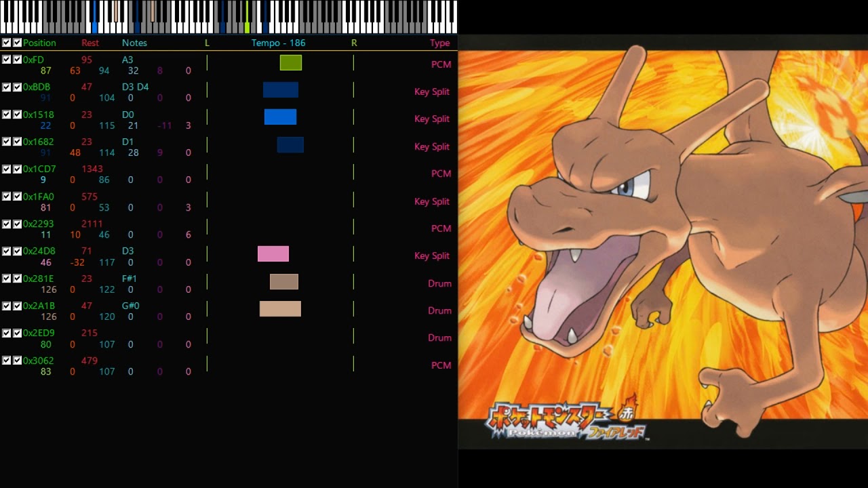Select the 0xBDB track position

[37, 87]
